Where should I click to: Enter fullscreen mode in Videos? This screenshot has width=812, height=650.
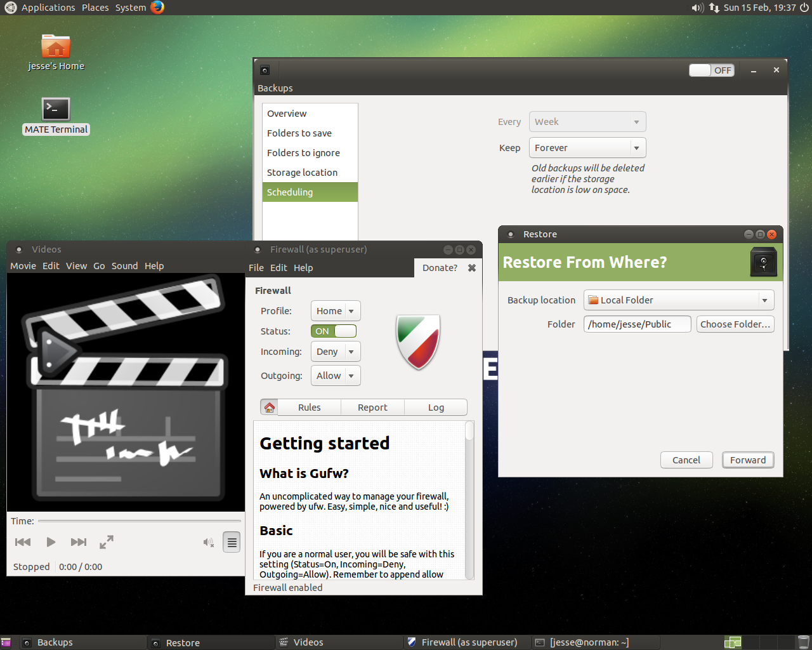[x=107, y=542]
